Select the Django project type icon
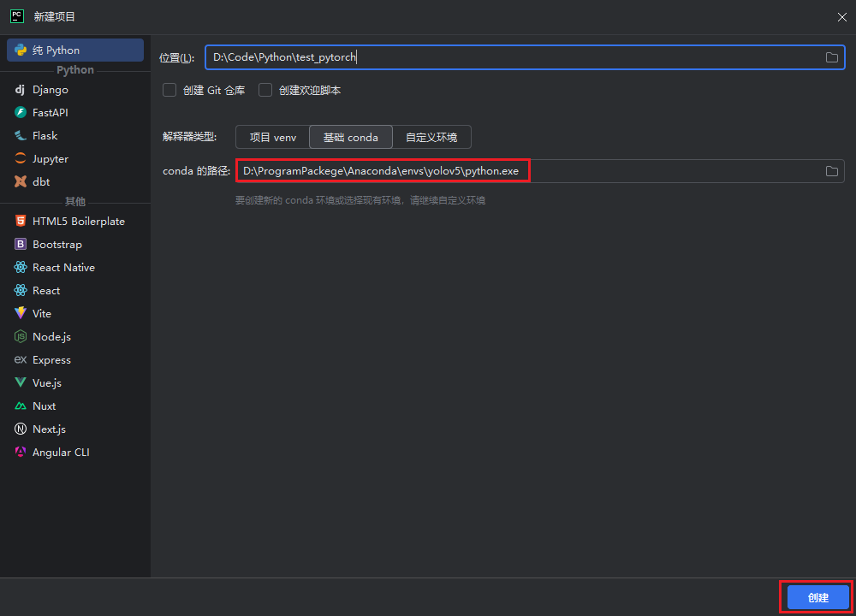This screenshot has height=616, width=856. tap(21, 90)
